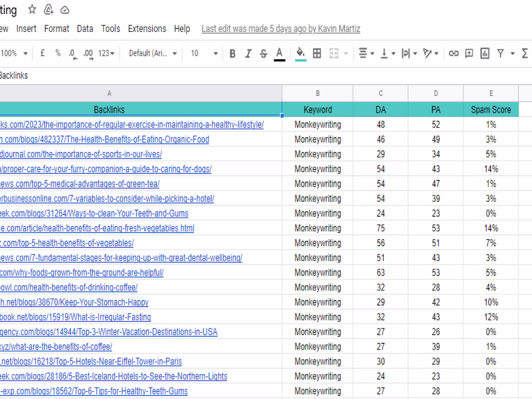Open the caring-for-dogs guide backlink
The image size is (532, 399).
106,169
